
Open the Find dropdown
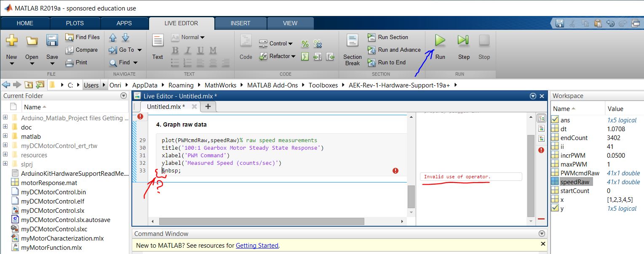123,62
